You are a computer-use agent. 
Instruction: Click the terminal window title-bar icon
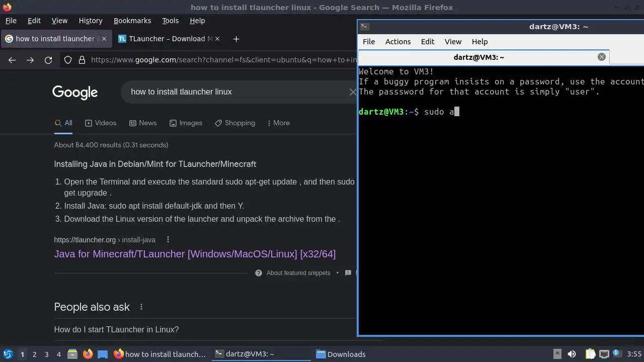pos(365,27)
